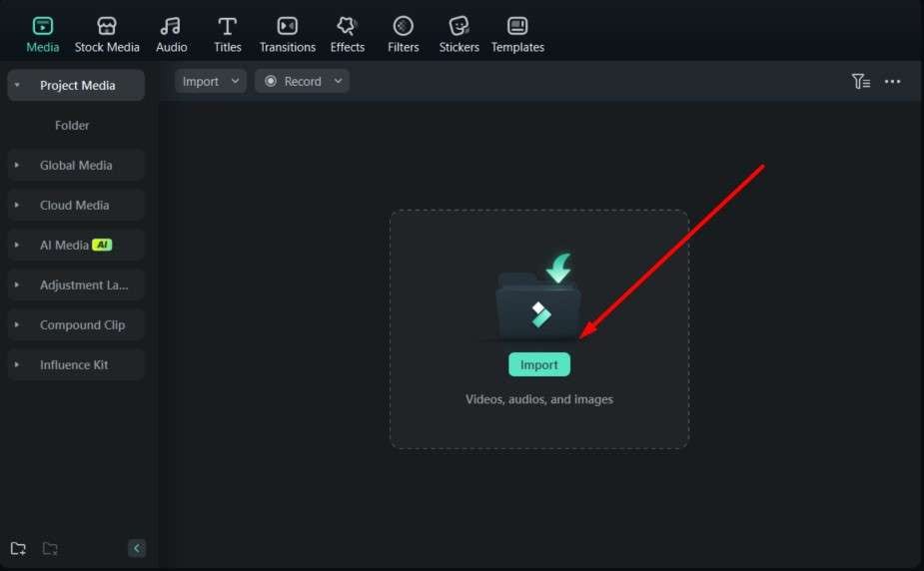The image size is (924, 571).
Task: Open the Effects sparkle icon
Action: pos(347,26)
